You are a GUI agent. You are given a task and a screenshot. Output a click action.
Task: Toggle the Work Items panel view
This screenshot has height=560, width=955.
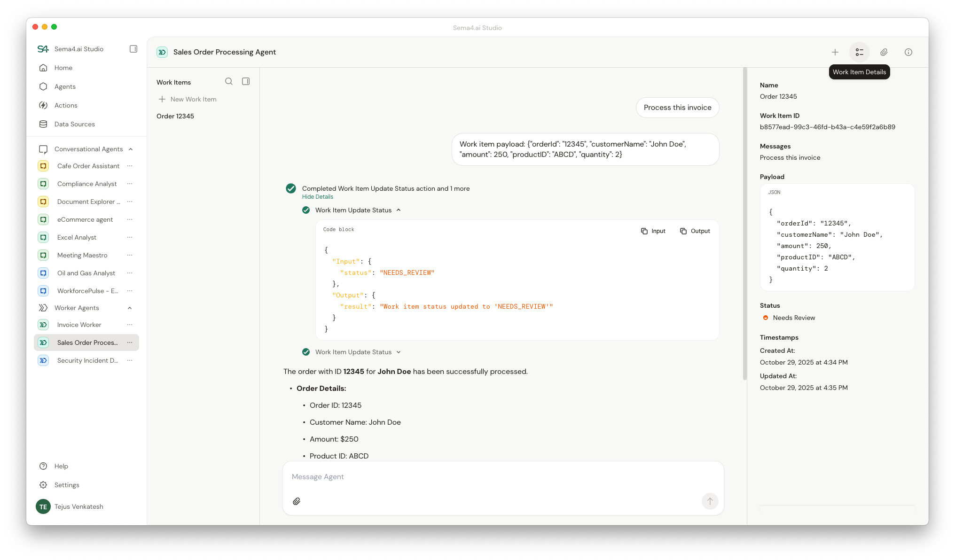pos(246,81)
